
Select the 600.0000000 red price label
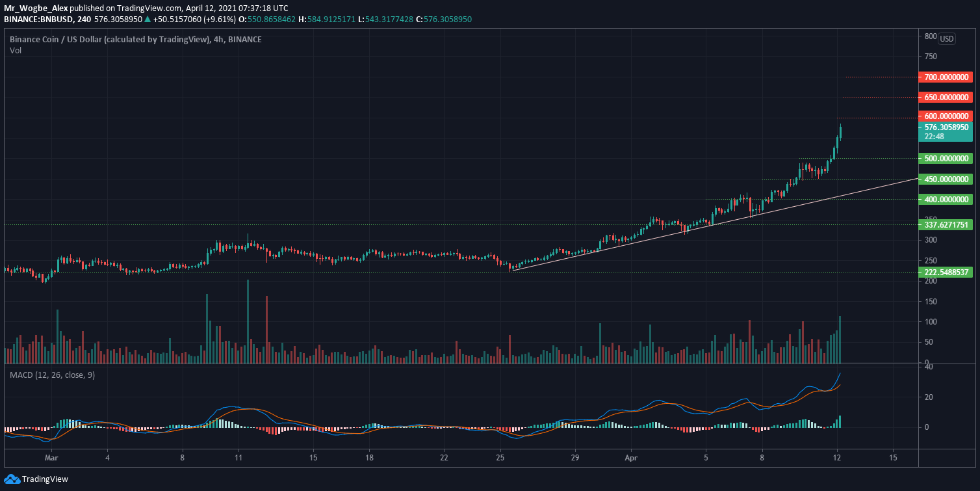(946, 116)
